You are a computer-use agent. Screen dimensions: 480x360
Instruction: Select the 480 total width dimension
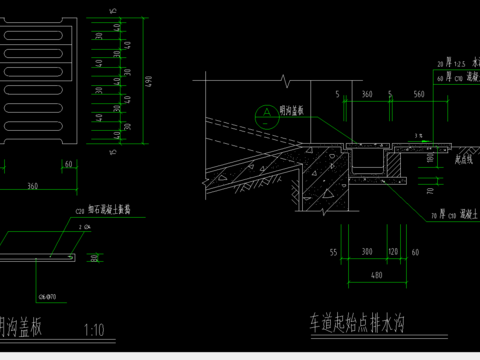(377, 275)
